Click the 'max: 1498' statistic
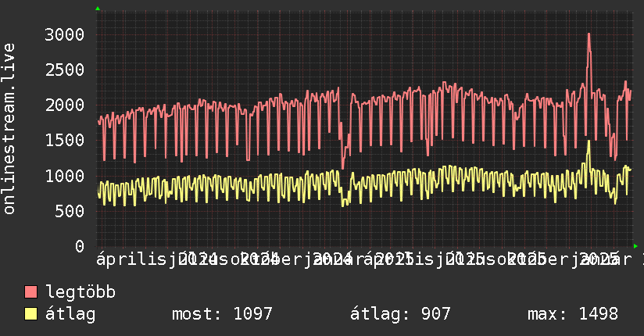The image size is (644, 336). (573, 314)
